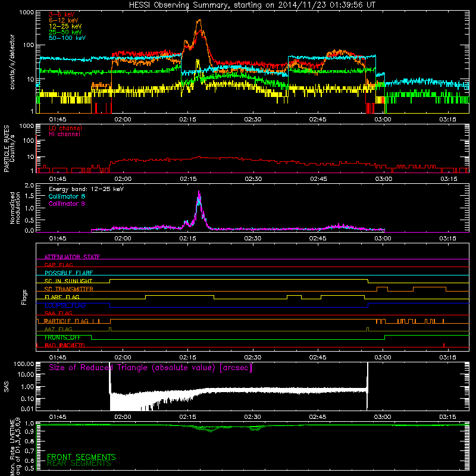This screenshot has width=476, height=476.
Task: Click the 0.9 tick on livetime panel
Action: (29, 432)
